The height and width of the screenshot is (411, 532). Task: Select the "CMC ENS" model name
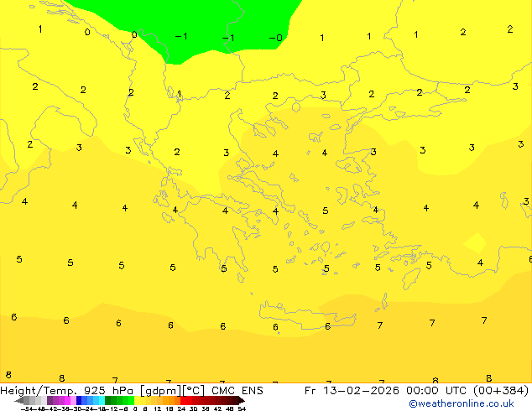coord(237,391)
